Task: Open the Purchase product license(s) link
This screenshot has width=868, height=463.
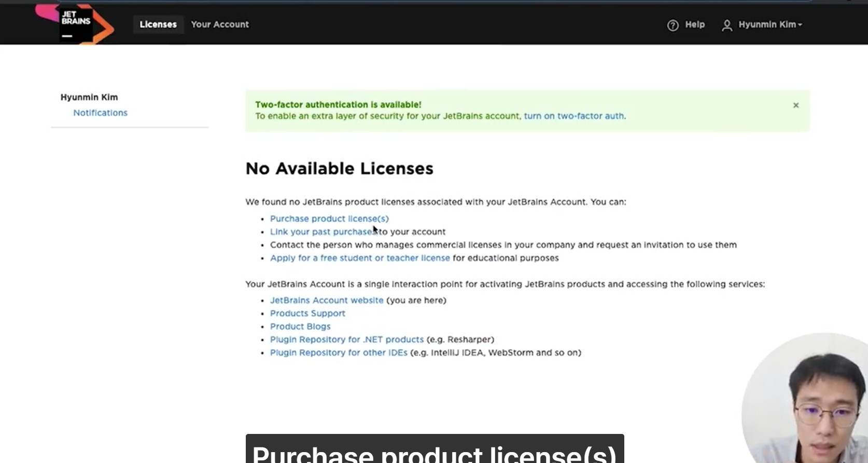Action: coord(329,219)
